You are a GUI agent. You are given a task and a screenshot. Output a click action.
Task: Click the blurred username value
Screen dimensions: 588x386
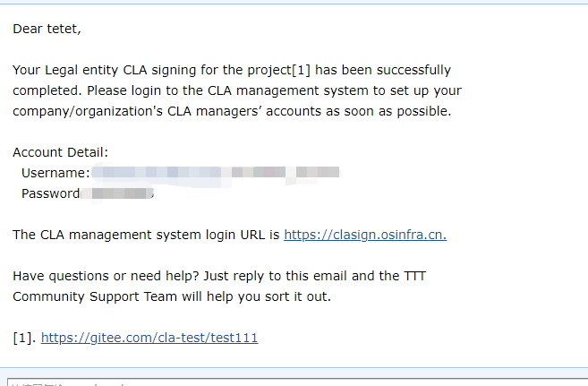point(215,172)
